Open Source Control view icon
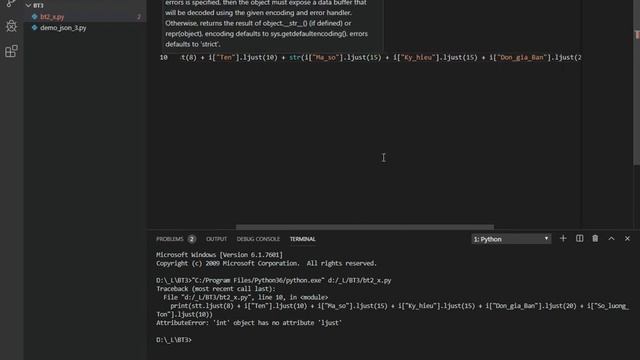640x360 pixels. 11,3
